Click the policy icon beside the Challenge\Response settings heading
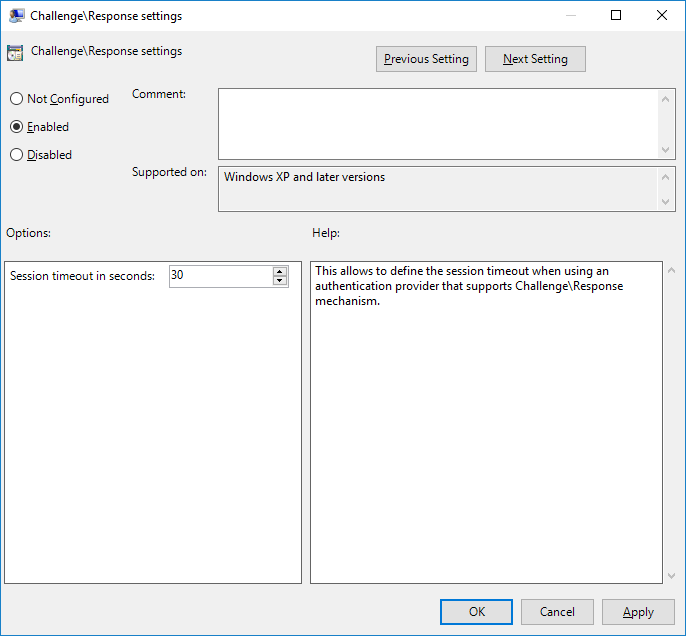 point(16,54)
